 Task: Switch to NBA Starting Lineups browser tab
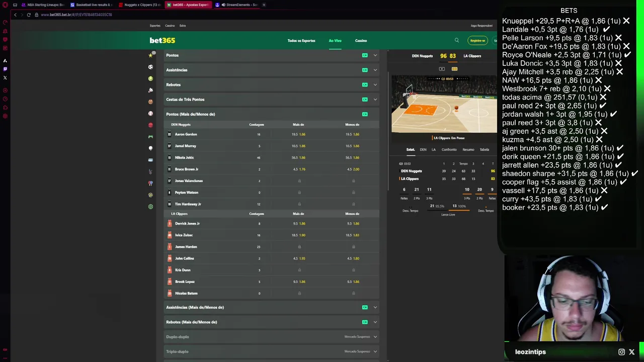43,5
